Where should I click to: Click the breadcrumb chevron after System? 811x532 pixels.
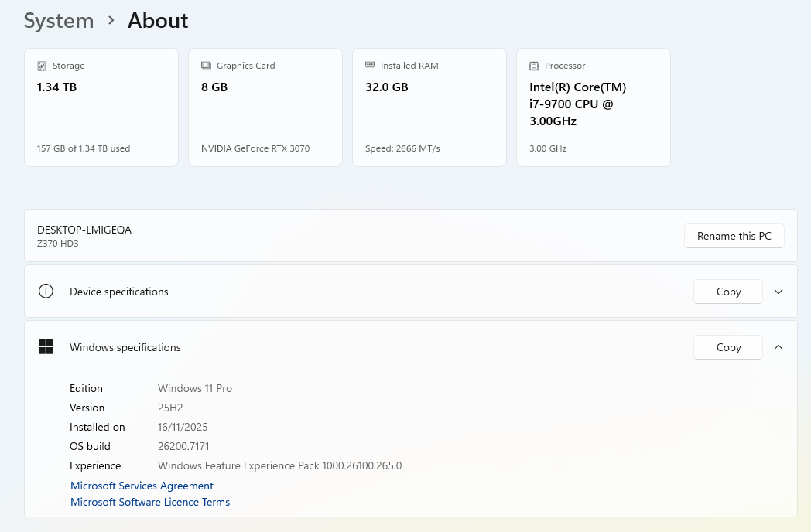point(111,21)
